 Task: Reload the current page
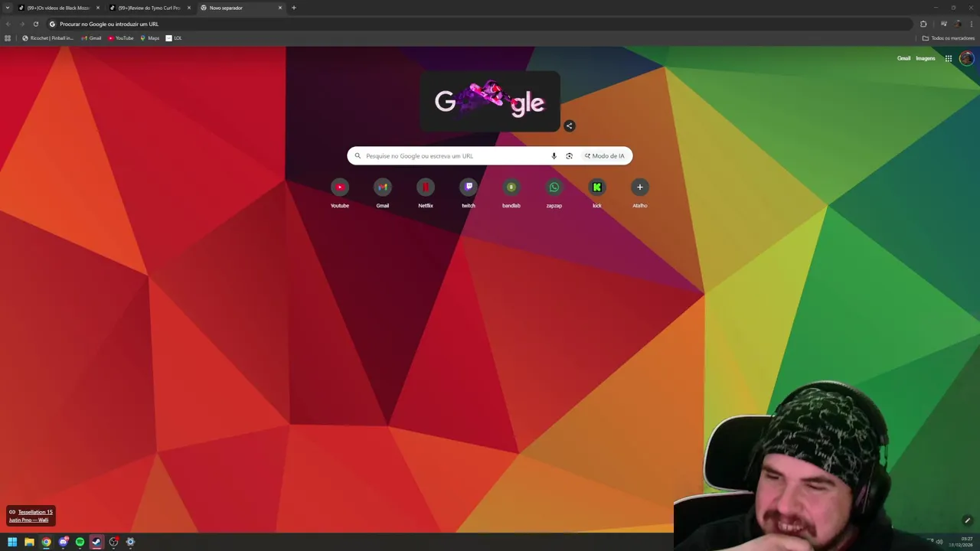click(35, 24)
